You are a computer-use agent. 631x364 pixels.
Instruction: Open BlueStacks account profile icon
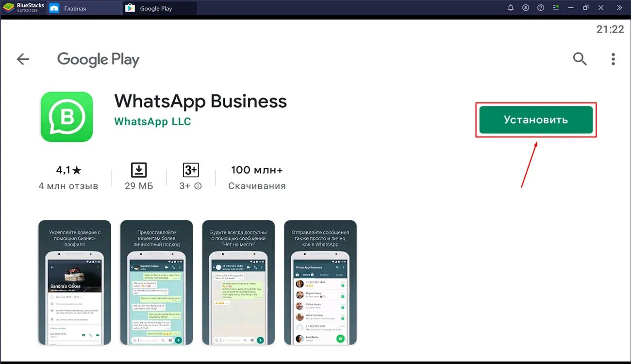[526, 8]
